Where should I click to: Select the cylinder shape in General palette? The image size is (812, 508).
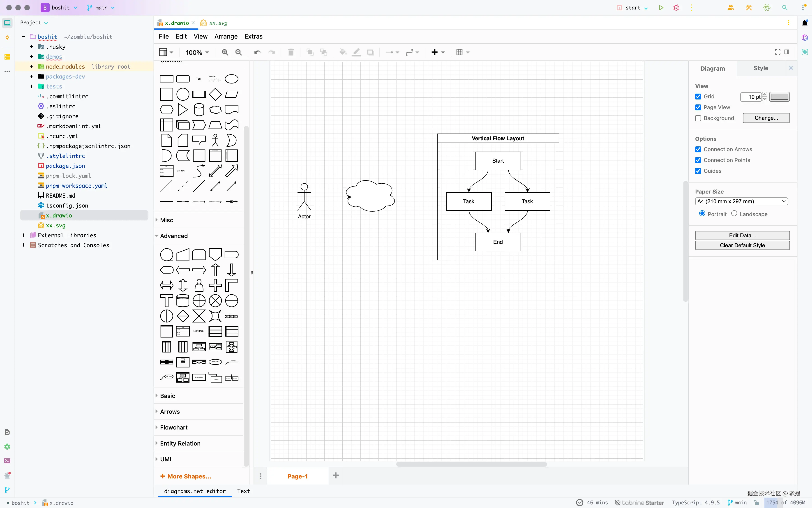(199, 110)
